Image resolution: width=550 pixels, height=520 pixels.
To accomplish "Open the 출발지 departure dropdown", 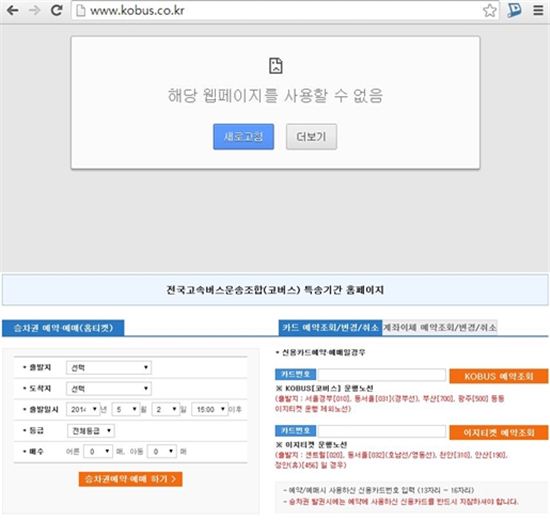I will pos(109,368).
